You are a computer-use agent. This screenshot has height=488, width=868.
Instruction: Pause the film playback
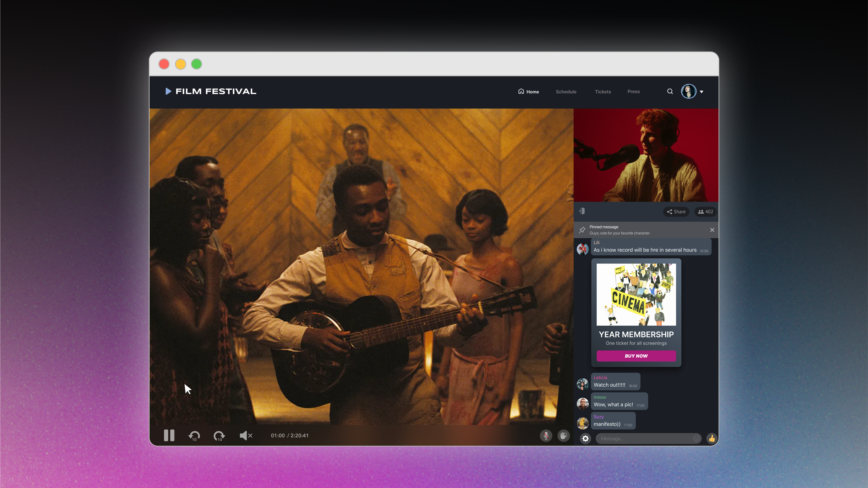[x=169, y=435]
